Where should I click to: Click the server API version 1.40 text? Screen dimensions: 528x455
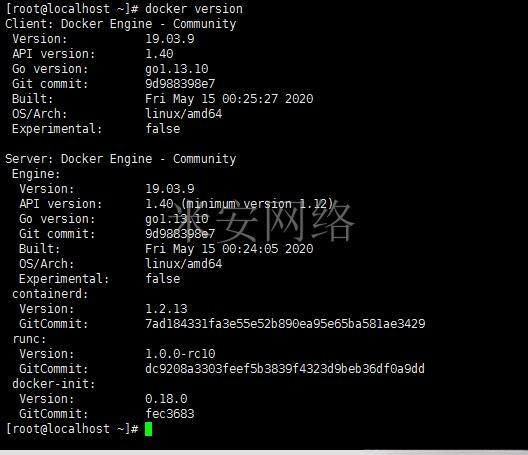[159, 204]
